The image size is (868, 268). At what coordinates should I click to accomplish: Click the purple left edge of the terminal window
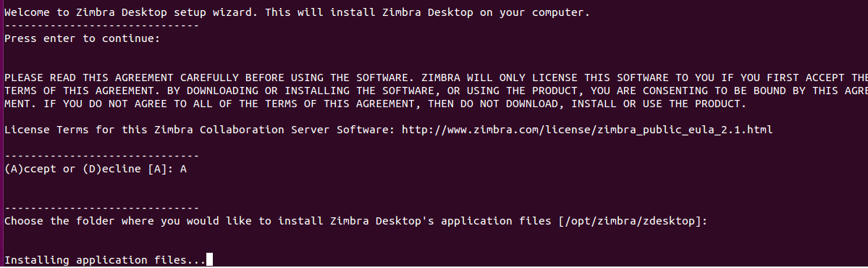1,134
